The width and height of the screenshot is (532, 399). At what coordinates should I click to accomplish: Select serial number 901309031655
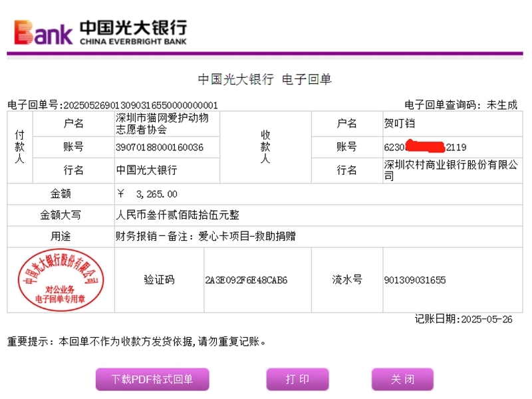(415, 280)
